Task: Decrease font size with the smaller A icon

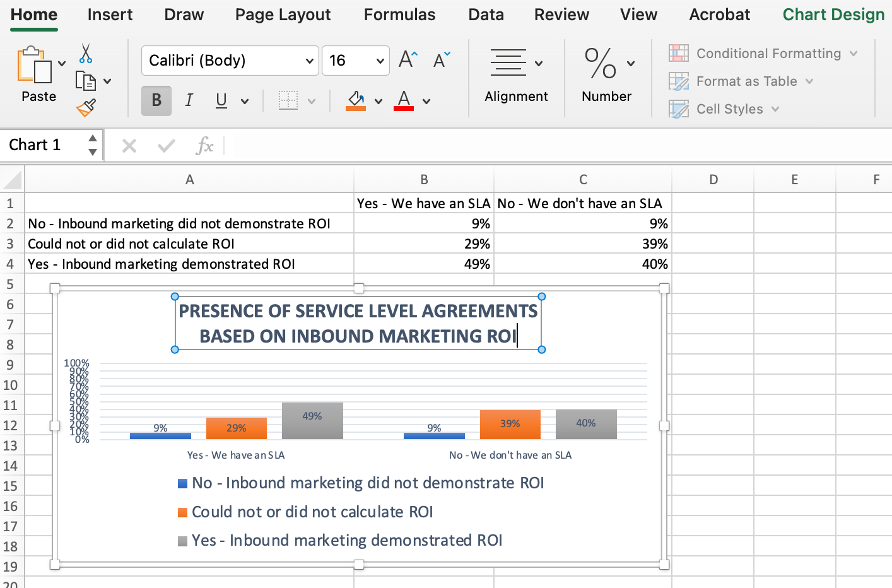Action: coord(442,60)
